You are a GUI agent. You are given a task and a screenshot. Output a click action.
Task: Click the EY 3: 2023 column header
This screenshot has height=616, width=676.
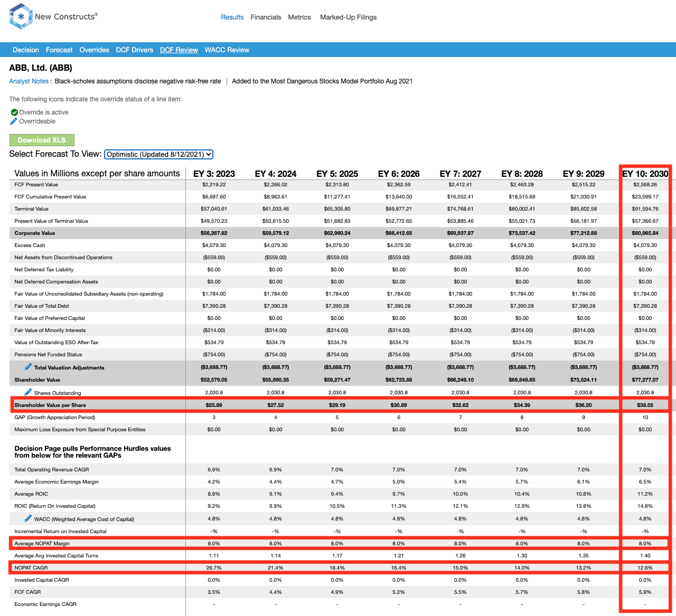point(214,174)
